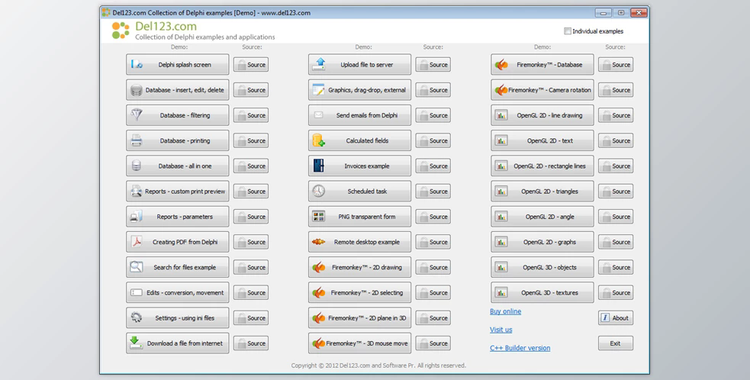750x380 pixels.
Task: Follow the Buy online link
Action: (506, 312)
